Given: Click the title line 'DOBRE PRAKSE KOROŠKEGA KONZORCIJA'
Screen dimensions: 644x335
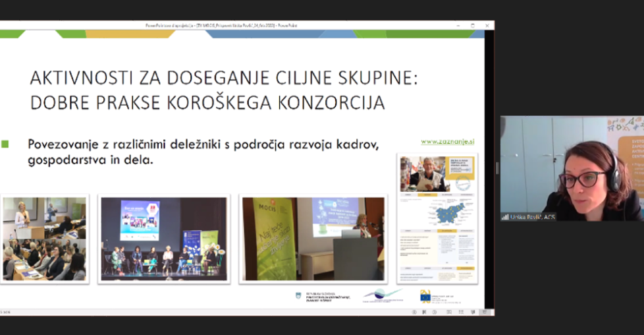Looking at the screenshot, I should pyautogui.click(x=207, y=103).
